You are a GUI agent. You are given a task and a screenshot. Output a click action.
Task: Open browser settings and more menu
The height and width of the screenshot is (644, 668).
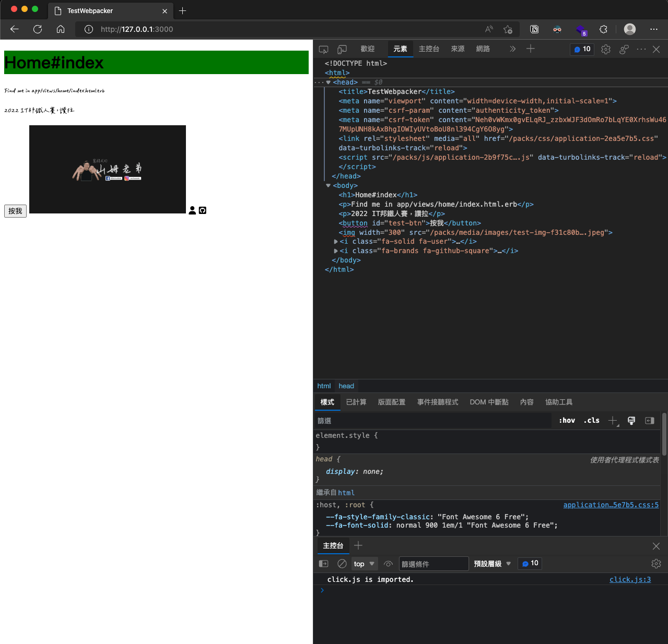point(654,29)
